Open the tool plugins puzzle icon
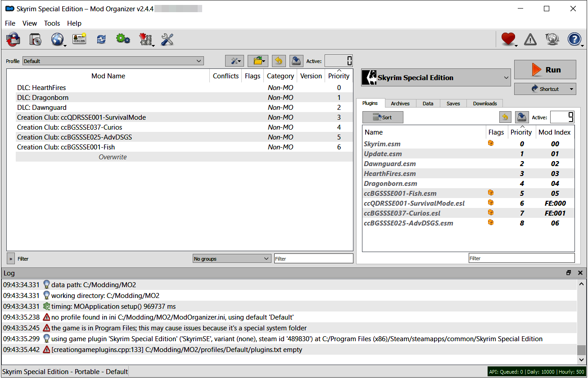Screen dimensions: 588x379 pyautogui.click(x=145, y=39)
